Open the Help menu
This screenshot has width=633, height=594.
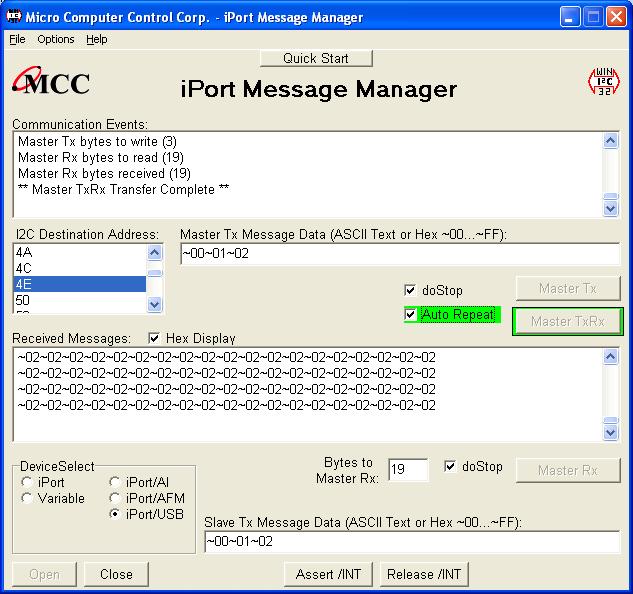(x=97, y=39)
